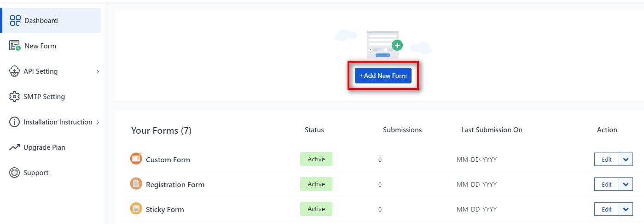Screen dimensions: 644x224
Task: Click the Action column header
Action: [x=607, y=130]
